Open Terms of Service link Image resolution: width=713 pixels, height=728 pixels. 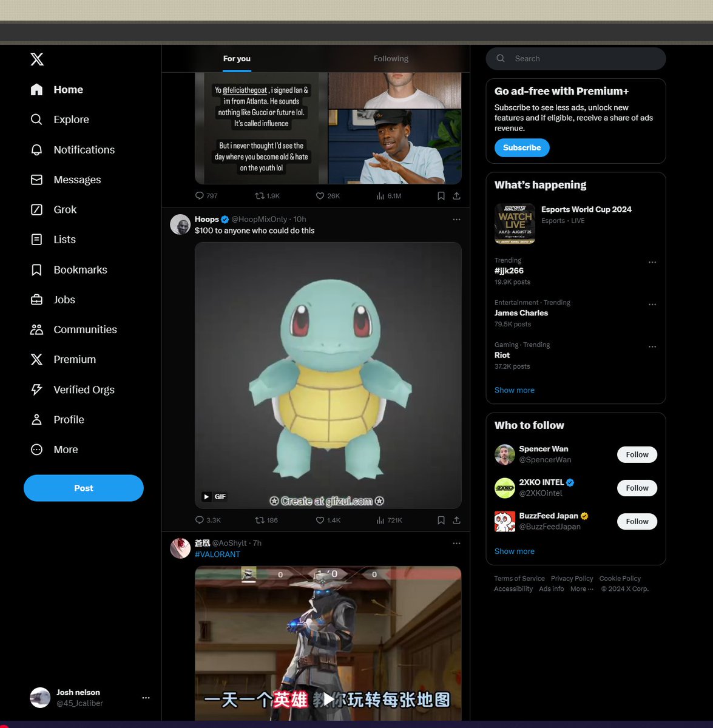click(519, 579)
